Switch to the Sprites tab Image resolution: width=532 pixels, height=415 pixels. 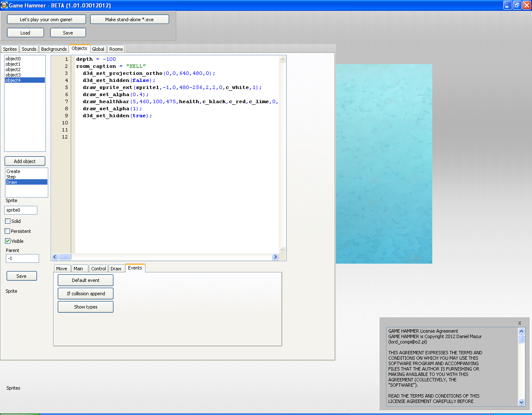point(10,49)
